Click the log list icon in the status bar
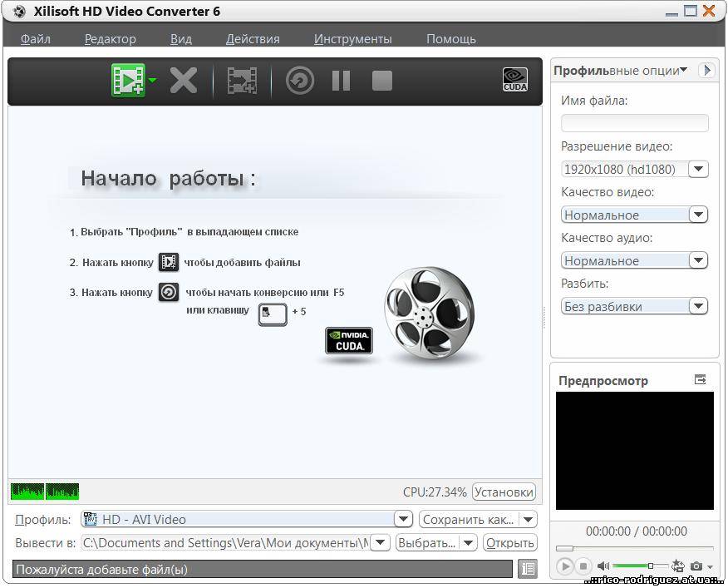Image resolution: width=728 pixels, height=588 pixels. pos(528,569)
